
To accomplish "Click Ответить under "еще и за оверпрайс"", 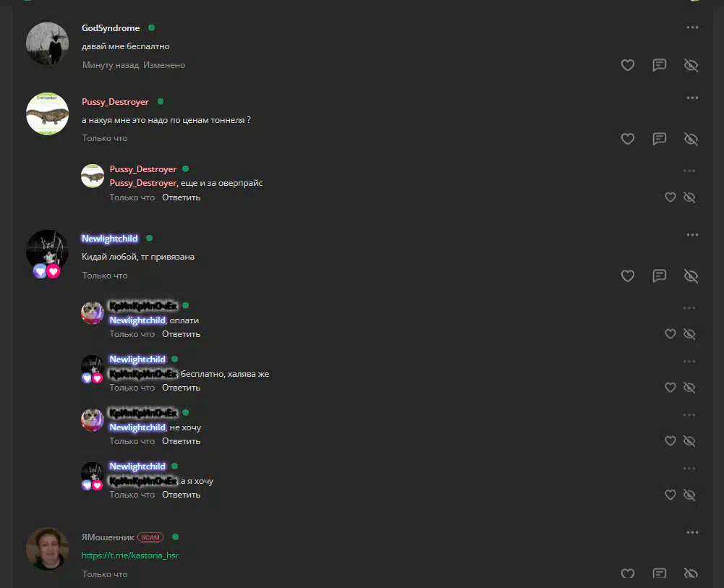I will (x=181, y=197).
